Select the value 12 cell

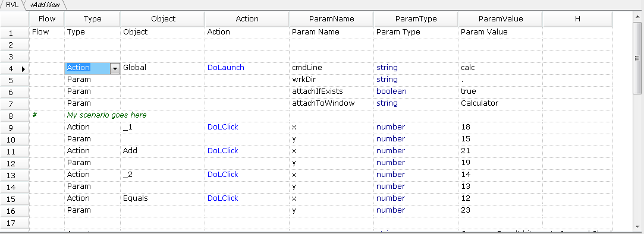click(500, 199)
